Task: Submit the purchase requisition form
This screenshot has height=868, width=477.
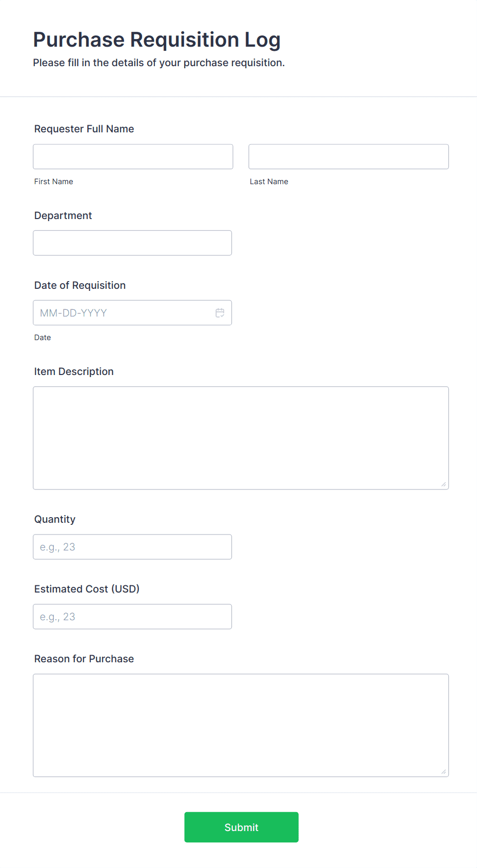Action: [x=241, y=827]
